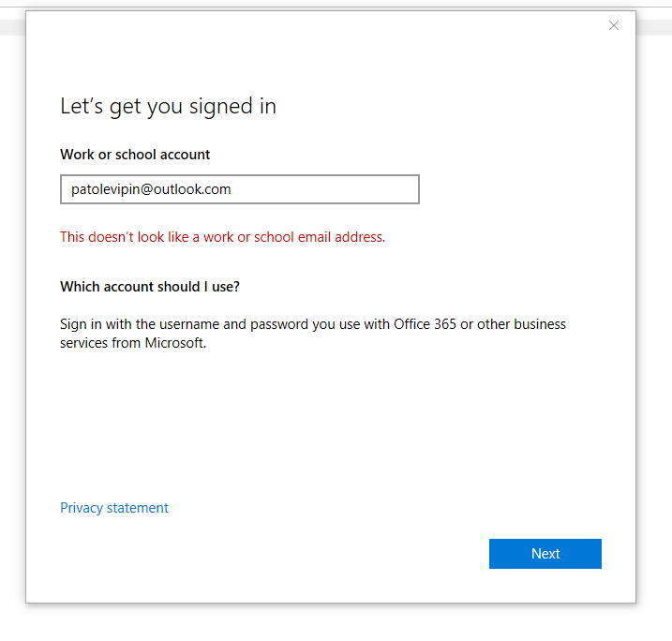Close the sign-in dialog with the X
672x641 pixels.
pos(614,25)
